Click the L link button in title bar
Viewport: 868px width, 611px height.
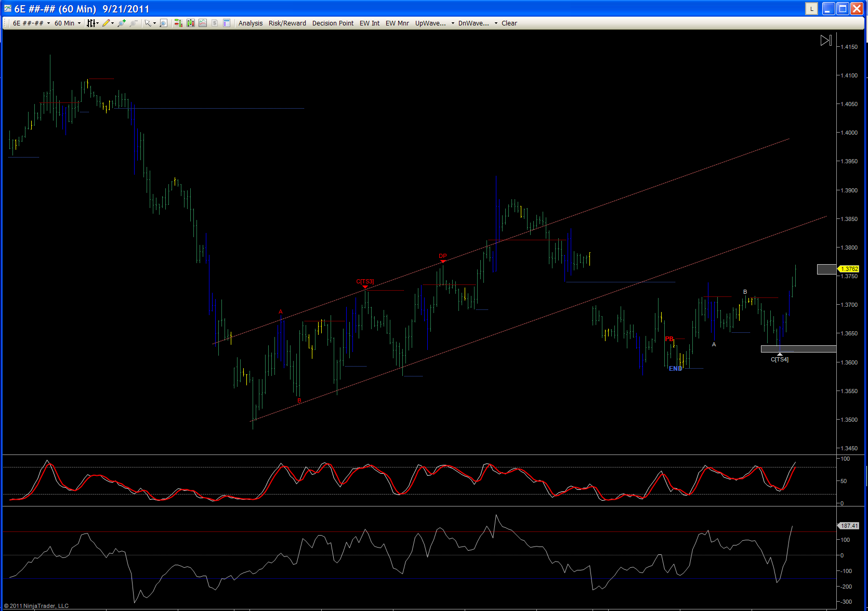(811, 8)
